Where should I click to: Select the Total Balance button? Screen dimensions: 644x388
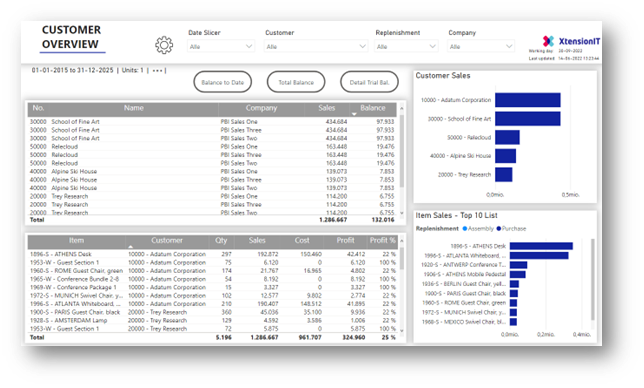pyautogui.click(x=296, y=82)
